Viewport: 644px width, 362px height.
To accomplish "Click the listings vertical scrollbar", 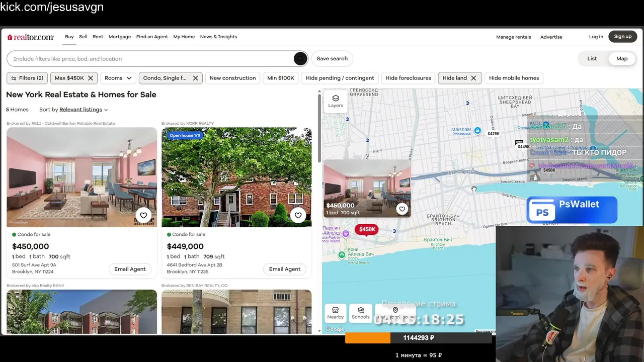I will point(319,128).
